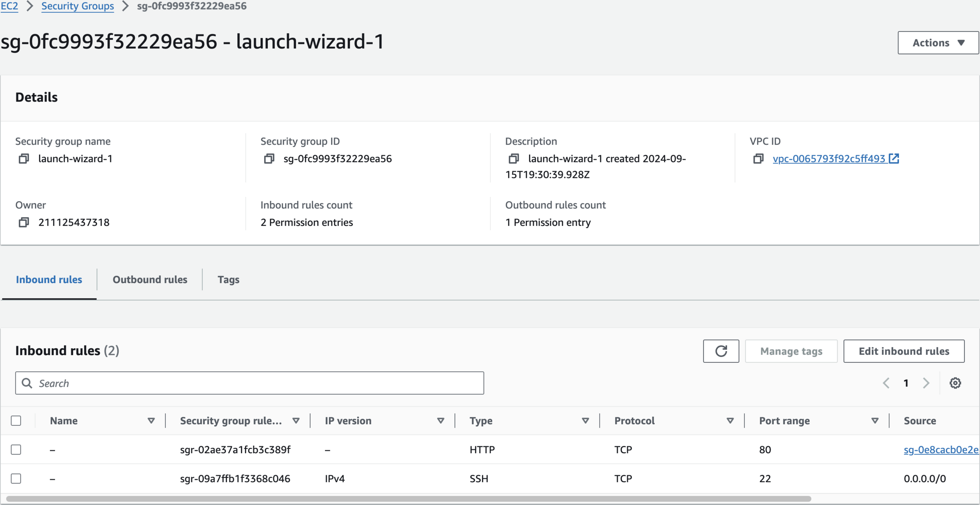Open the vpc-0065793f92c5ff493 link
The image size is (980, 505).
point(829,159)
